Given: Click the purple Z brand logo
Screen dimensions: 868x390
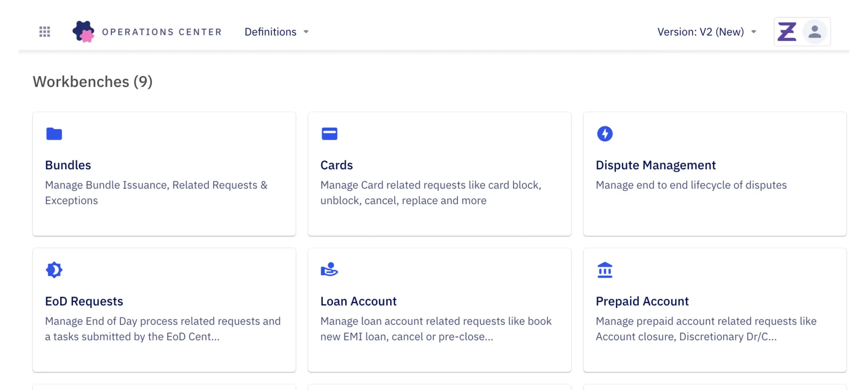Looking at the screenshot, I should (787, 32).
